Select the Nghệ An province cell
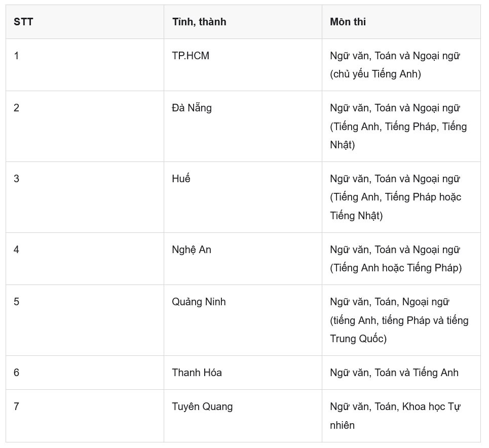 [x=192, y=250]
